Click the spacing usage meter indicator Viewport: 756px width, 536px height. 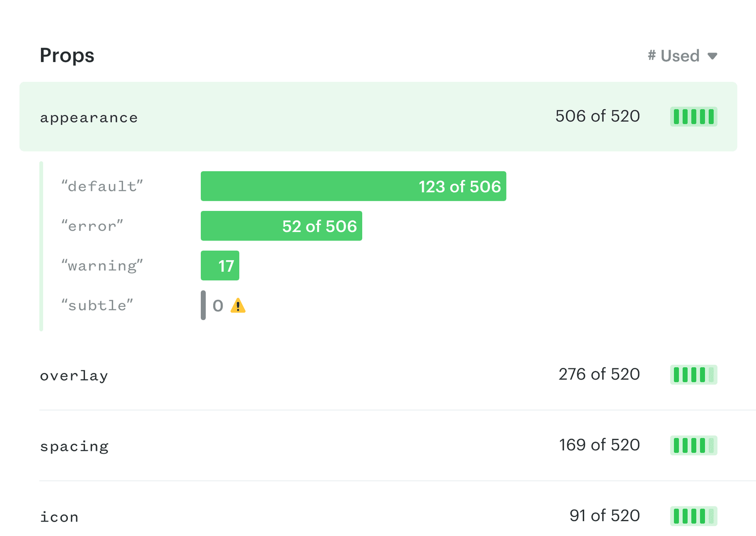(694, 446)
